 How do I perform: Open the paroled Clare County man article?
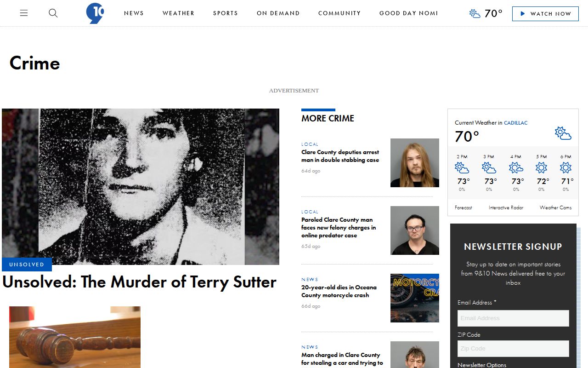[339, 228]
